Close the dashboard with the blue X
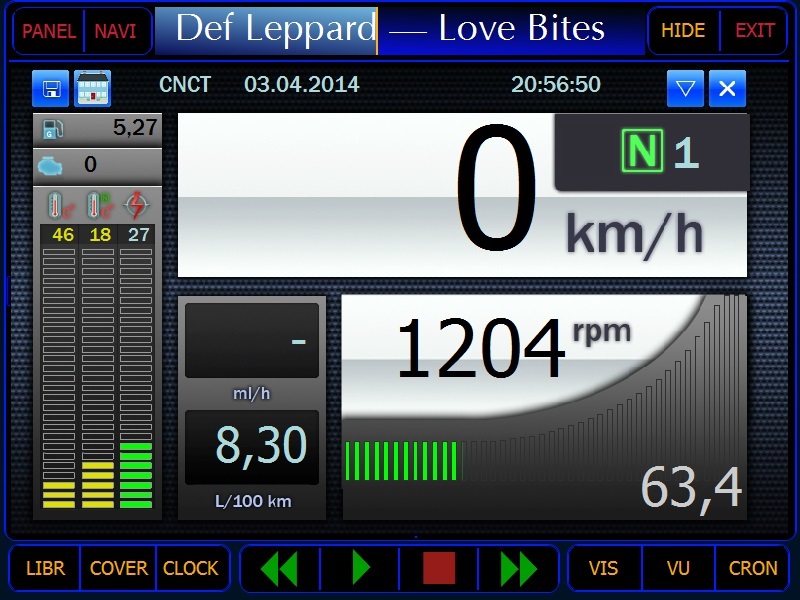 coord(727,89)
